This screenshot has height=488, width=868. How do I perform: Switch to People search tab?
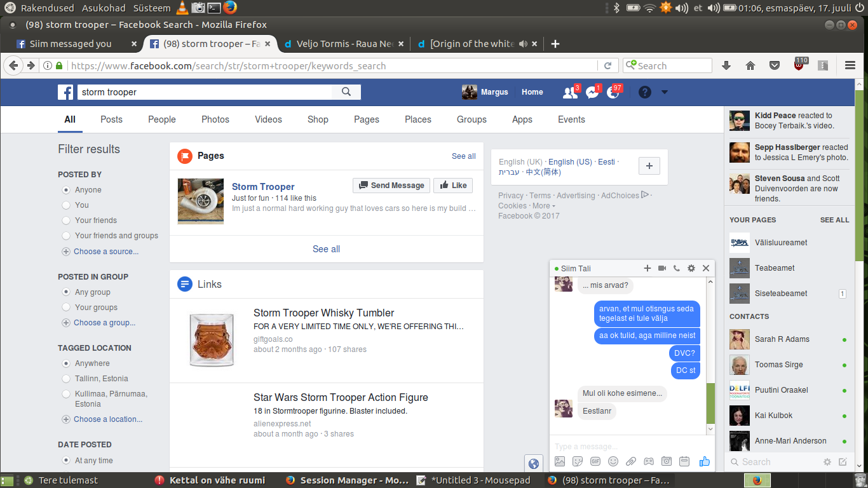click(x=162, y=119)
